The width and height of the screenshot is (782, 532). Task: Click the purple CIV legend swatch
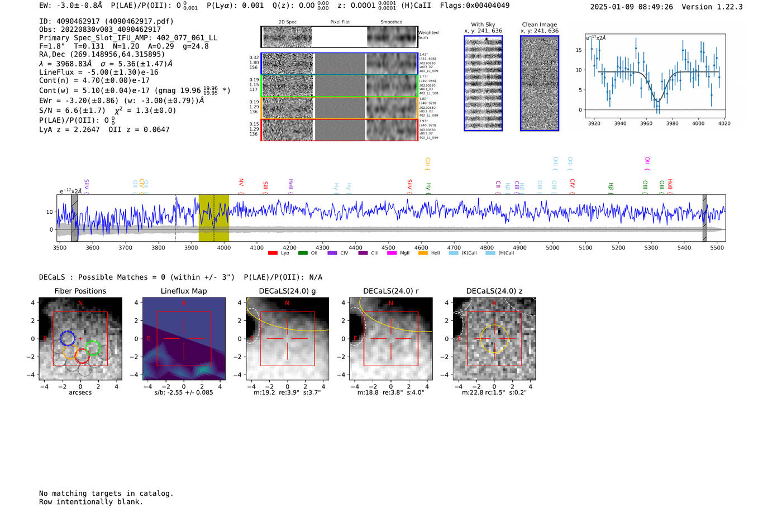[x=332, y=253]
